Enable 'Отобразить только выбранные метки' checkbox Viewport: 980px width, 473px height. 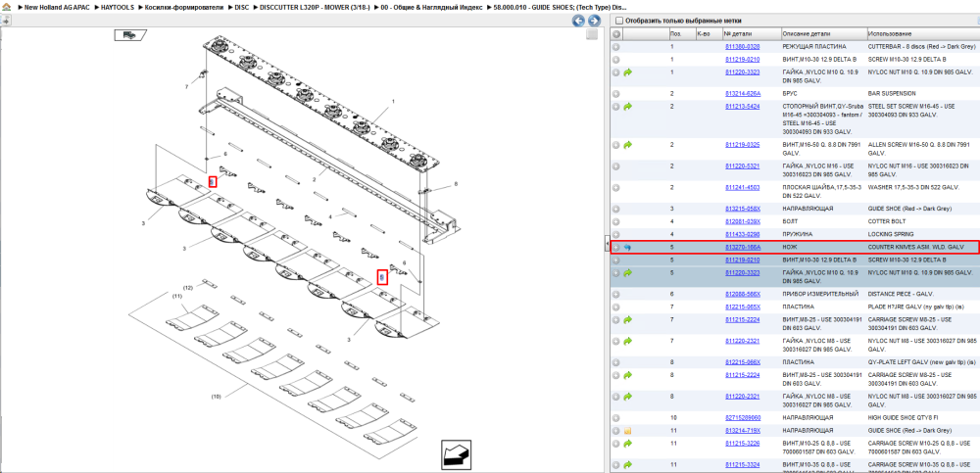618,21
